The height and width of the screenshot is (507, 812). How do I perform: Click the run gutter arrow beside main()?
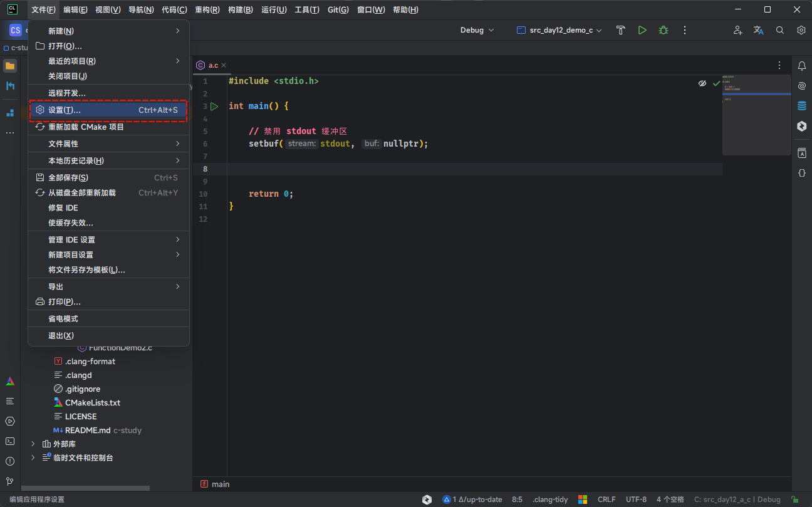(x=214, y=106)
